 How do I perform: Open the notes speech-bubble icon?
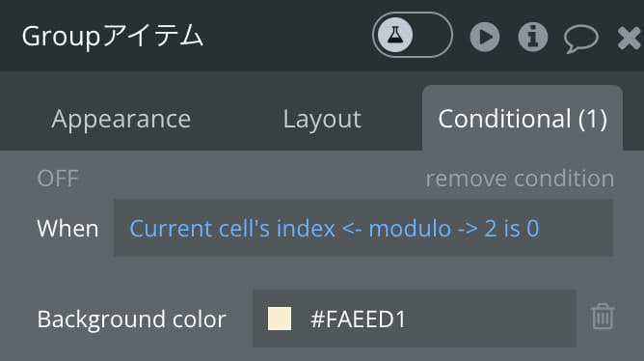click(581, 39)
